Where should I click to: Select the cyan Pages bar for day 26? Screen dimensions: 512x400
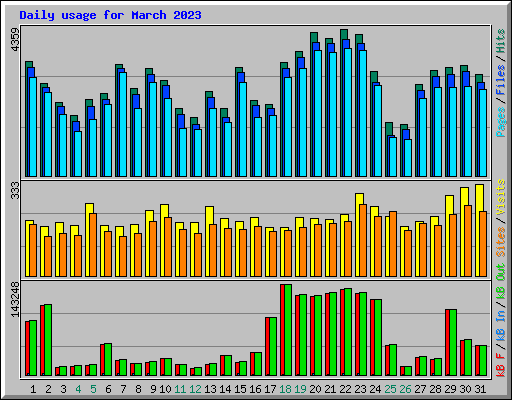(x=408, y=158)
